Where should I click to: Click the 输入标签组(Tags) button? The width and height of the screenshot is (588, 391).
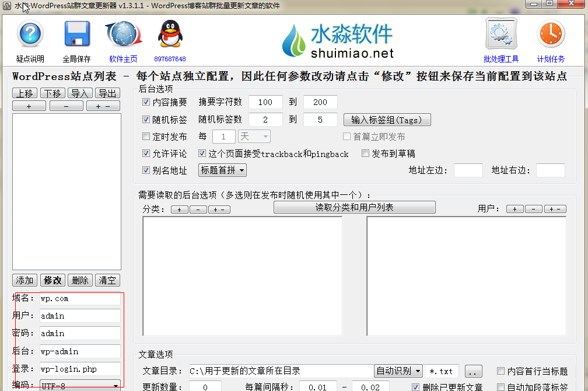387,120
